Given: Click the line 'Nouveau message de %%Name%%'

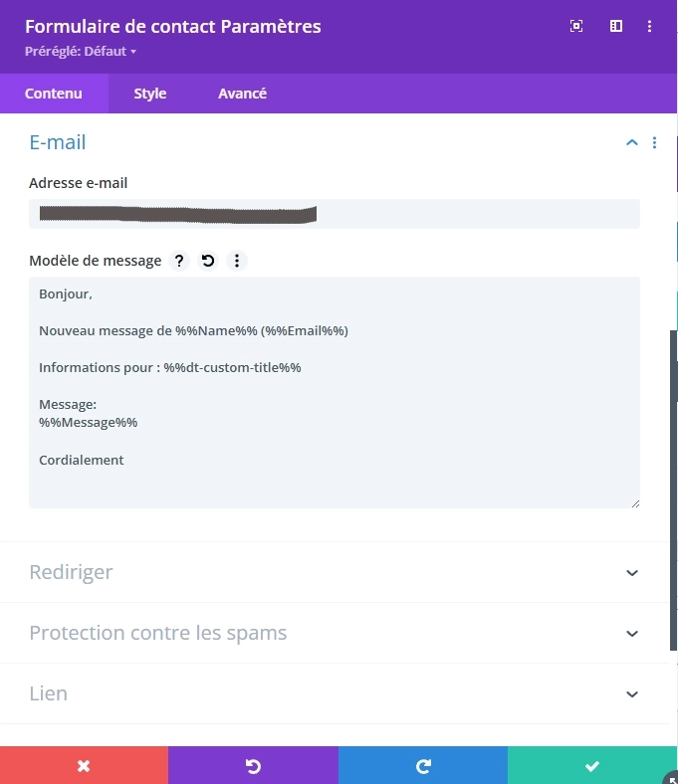Looking at the screenshot, I should tap(193, 331).
